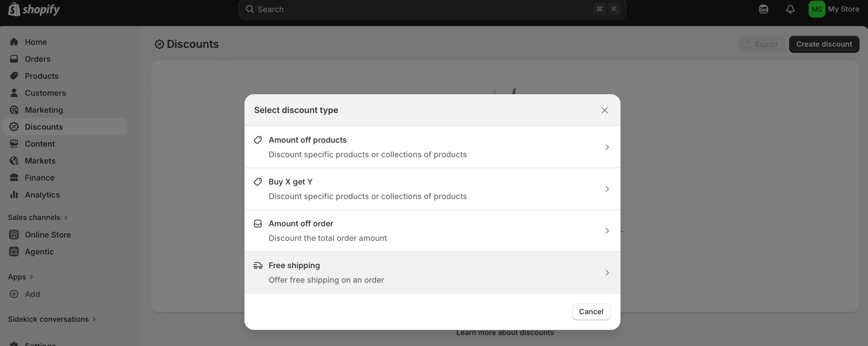
Task: Select Buy X get Y title text
Action: (x=291, y=182)
